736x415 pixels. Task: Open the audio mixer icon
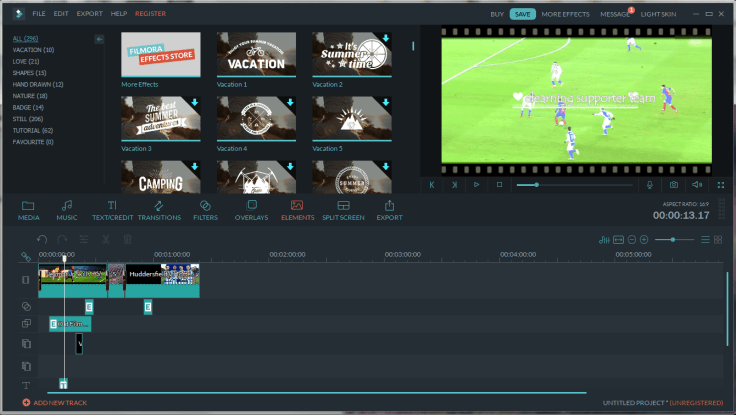click(x=604, y=240)
